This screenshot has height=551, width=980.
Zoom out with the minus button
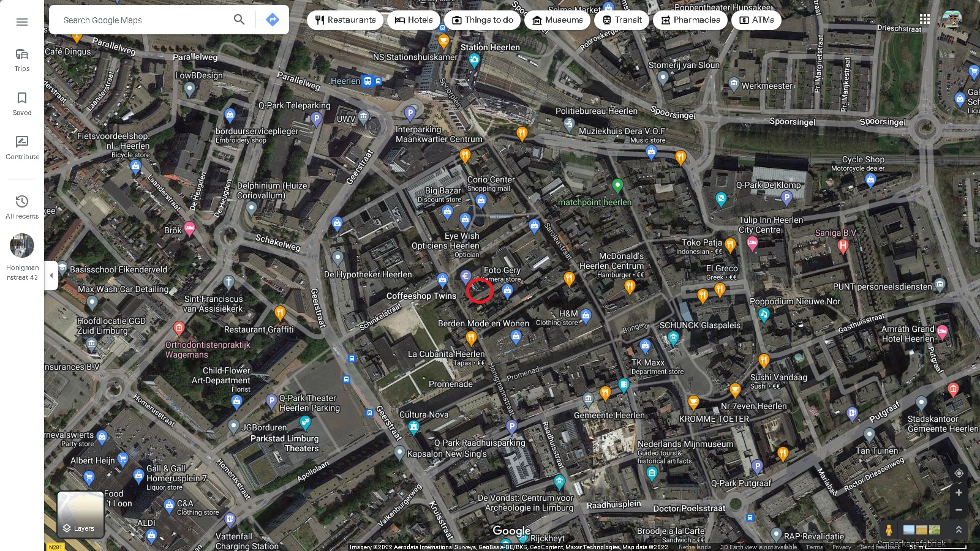pos(959,510)
